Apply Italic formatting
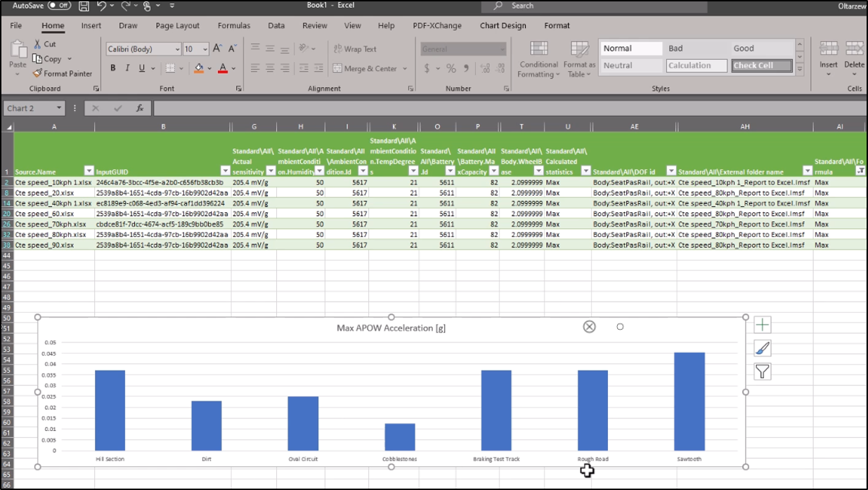Screen dimensions: 868x490 [127, 68]
